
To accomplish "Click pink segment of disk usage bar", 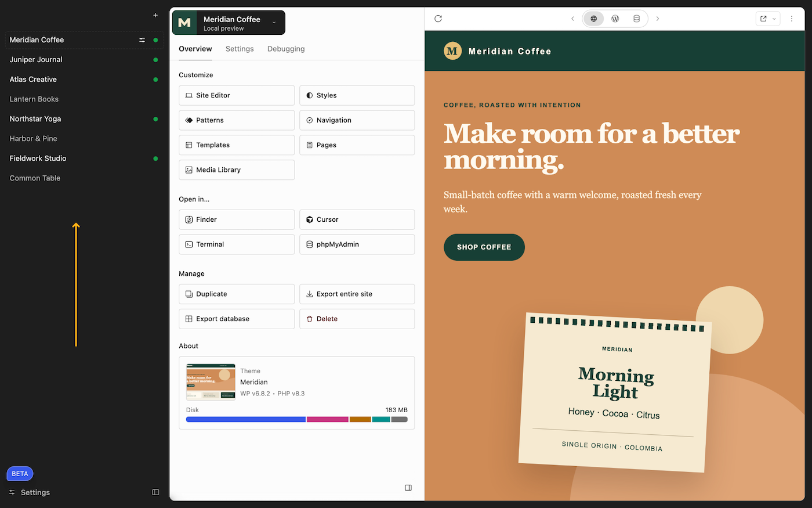I will (328, 419).
